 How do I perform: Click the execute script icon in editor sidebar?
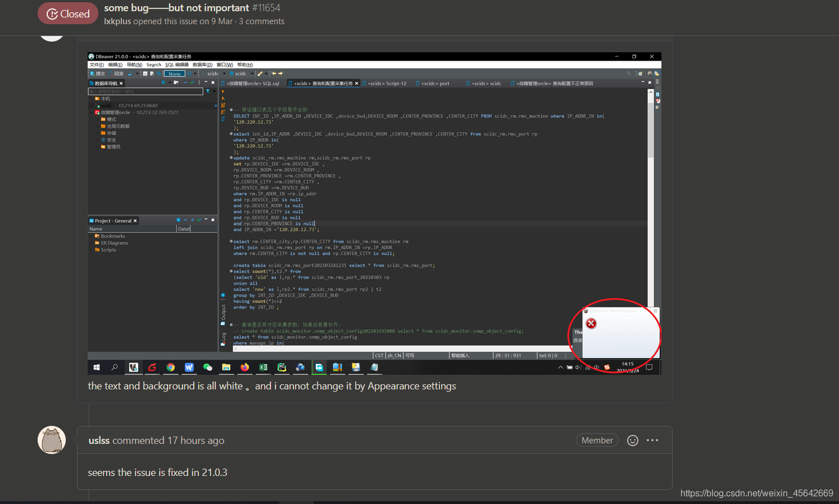coord(223,105)
